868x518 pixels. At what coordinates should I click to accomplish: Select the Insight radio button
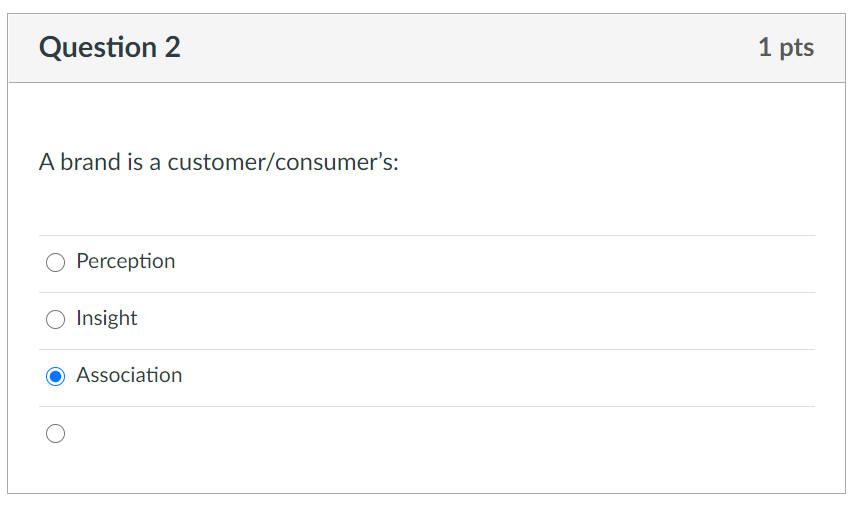click(x=56, y=320)
